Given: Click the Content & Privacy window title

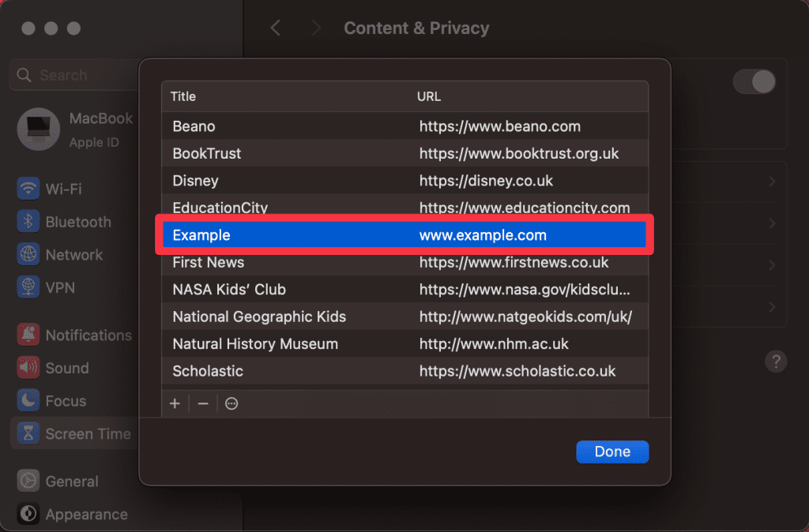Looking at the screenshot, I should [x=416, y=28].
